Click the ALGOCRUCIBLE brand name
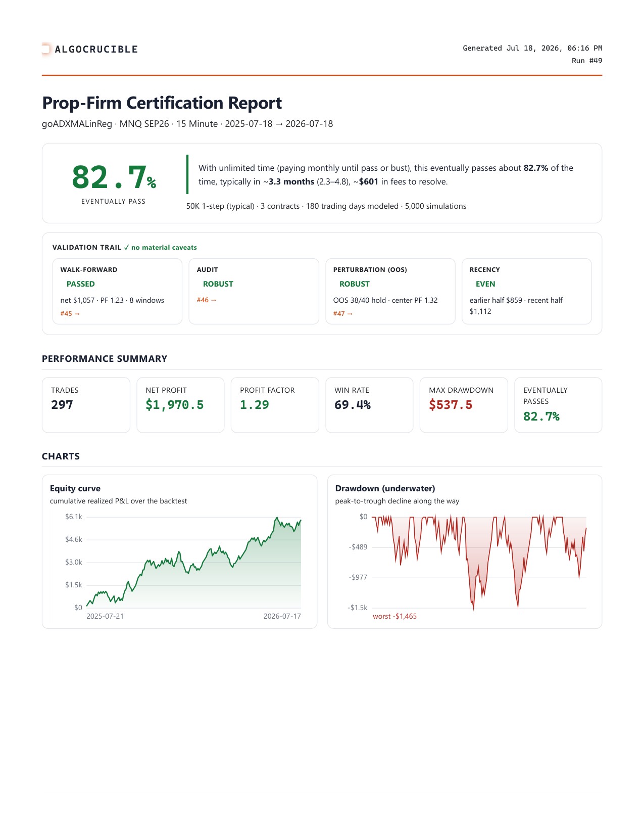 click(x=96, y=49)
